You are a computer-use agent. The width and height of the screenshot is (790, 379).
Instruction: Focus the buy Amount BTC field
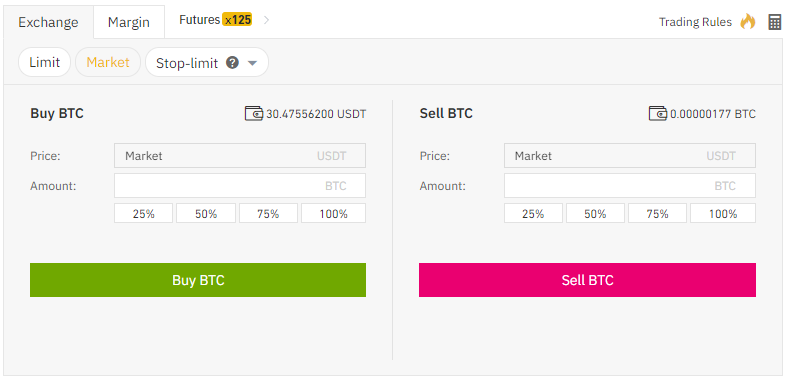(x=240, y=186)
